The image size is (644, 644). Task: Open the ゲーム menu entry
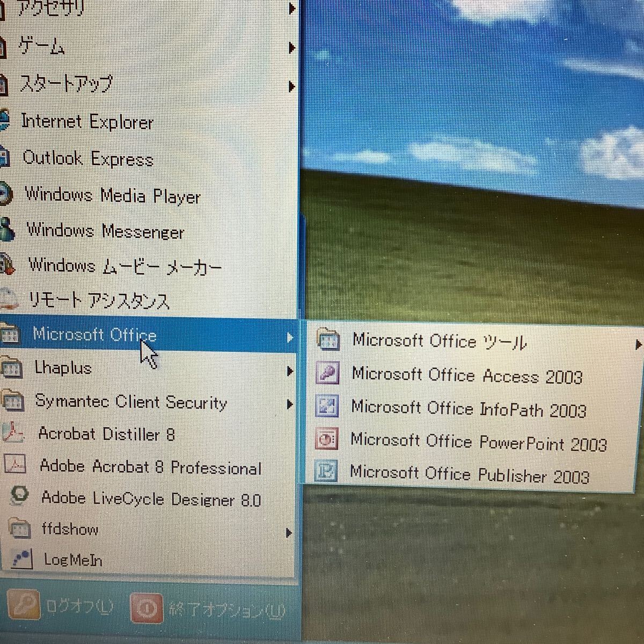pos(41,46)
